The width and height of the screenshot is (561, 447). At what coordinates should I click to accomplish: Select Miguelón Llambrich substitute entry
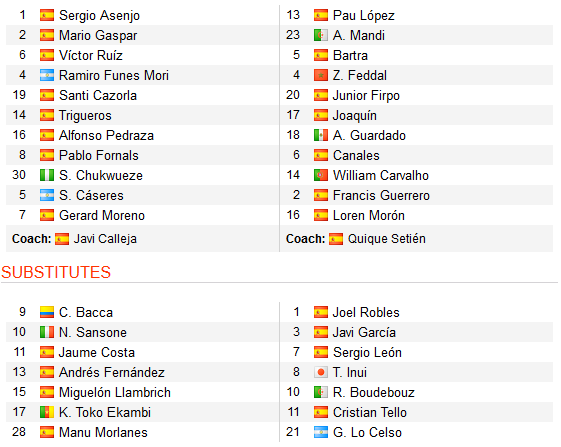[x=114, y=393]
